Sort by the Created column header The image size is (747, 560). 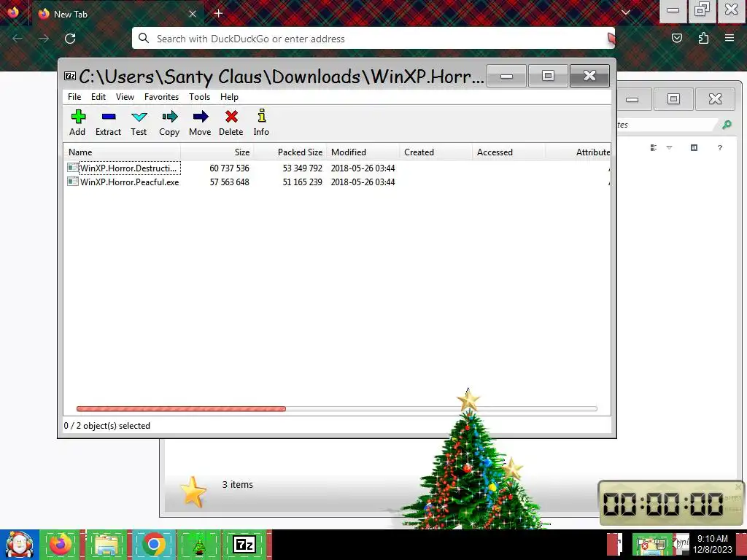[436, 152]
